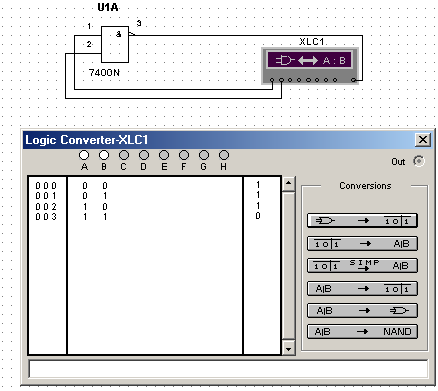Viewport: 438px width, 391px height.
Task: Select the XLC1 logic converter instrument icon
Action: pyautogui.click(x=310, y=66)
